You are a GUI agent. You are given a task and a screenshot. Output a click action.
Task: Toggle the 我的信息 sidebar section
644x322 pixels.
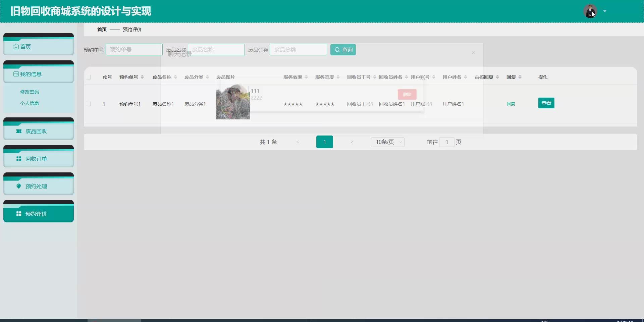click(x=39, y=74)
